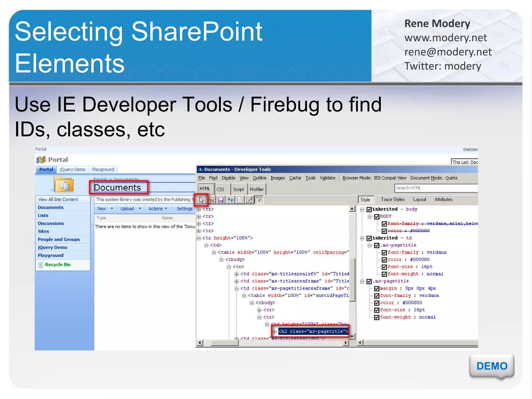Toggle the word wrap toolbar icon
The width and height of the screenshot is (532, 399).
(259, 200)
